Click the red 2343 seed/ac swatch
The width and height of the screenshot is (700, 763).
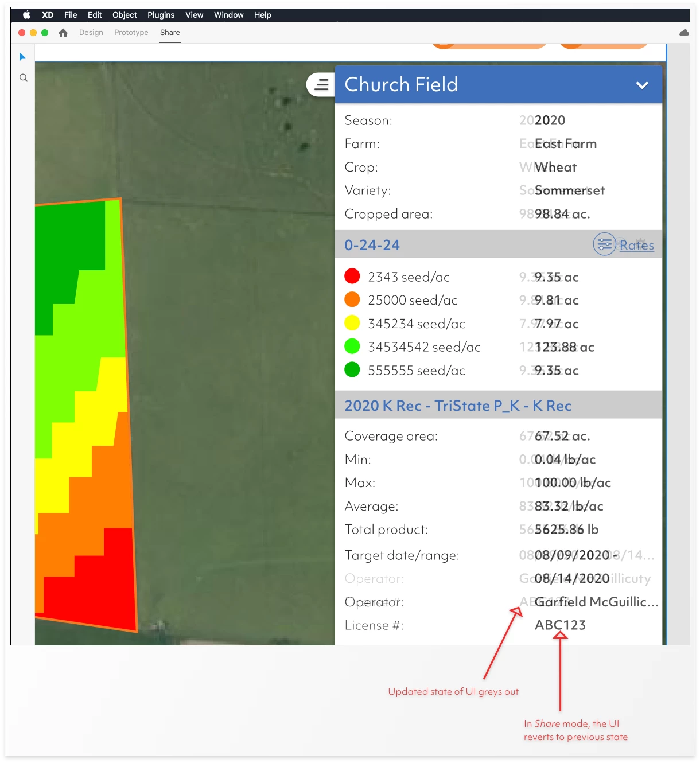click(x=352, y=276)
